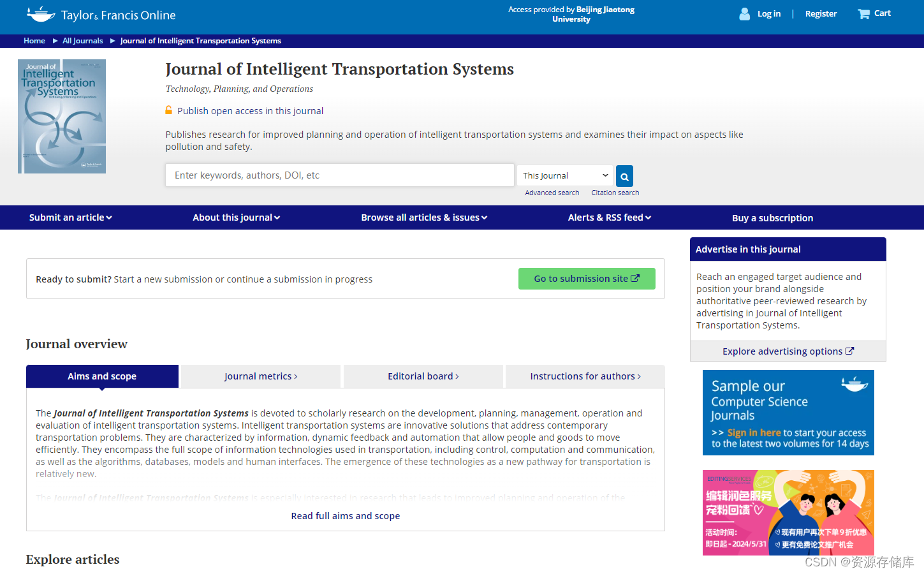The width and height of the screenshot is (924, 574).
Task: Click the Technology, Planning, and Operations subtitle
Action: tap(239, 89)
